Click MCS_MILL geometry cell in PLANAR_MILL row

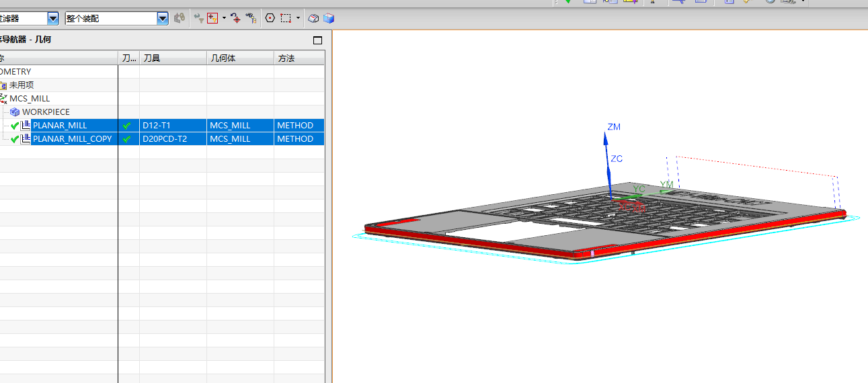240,126
